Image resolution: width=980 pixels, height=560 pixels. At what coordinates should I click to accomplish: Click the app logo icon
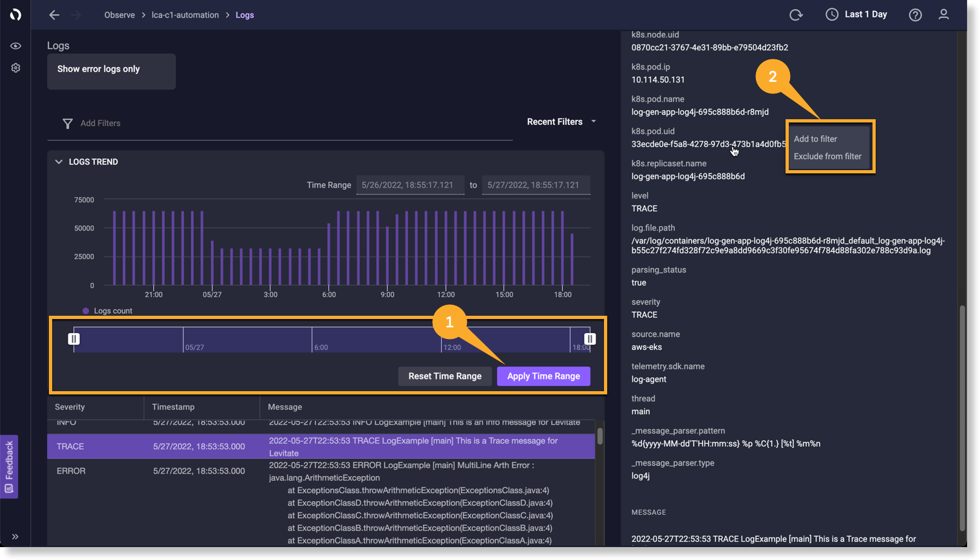click(x=15, y=14)
